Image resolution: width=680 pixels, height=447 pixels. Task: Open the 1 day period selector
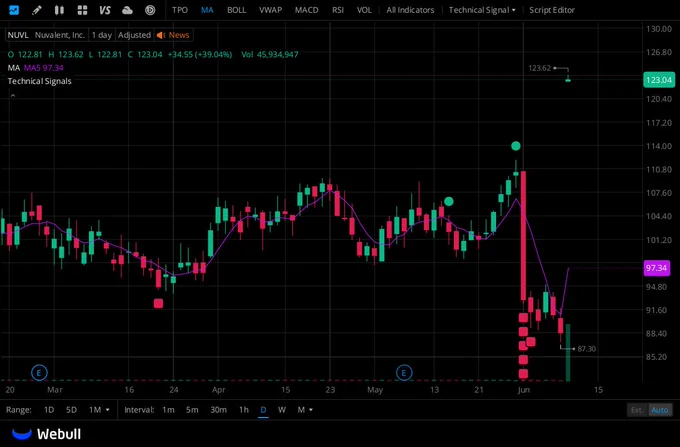101,35
